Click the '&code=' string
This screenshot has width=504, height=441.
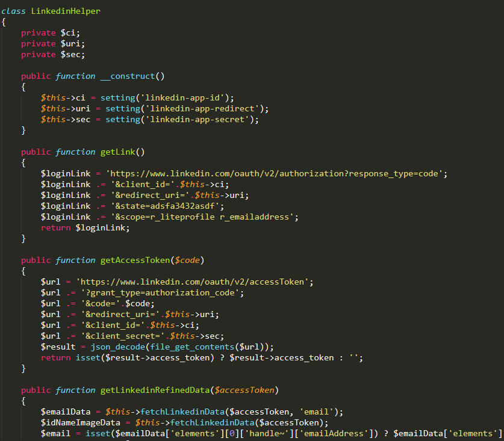[x=101, y=304]
